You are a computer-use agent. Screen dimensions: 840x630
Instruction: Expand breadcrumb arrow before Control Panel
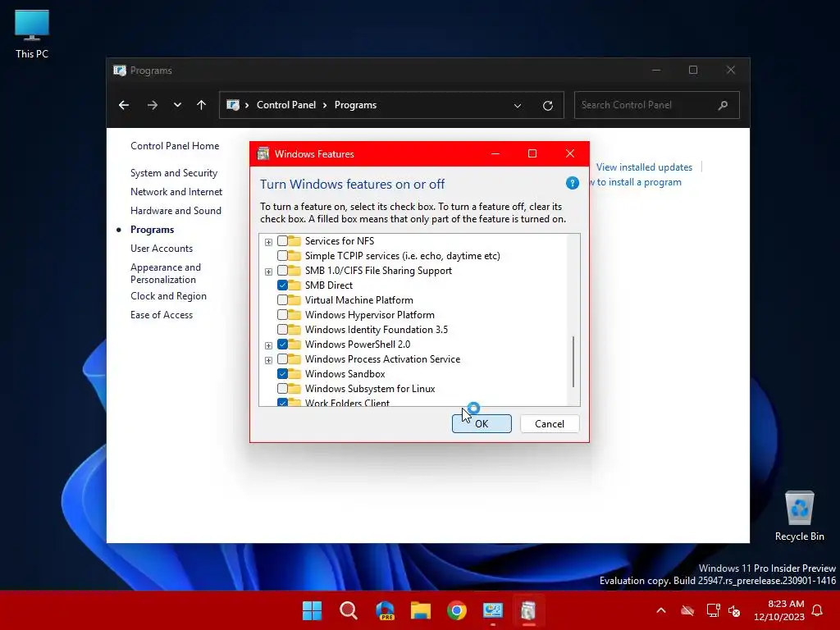[247, 105]
